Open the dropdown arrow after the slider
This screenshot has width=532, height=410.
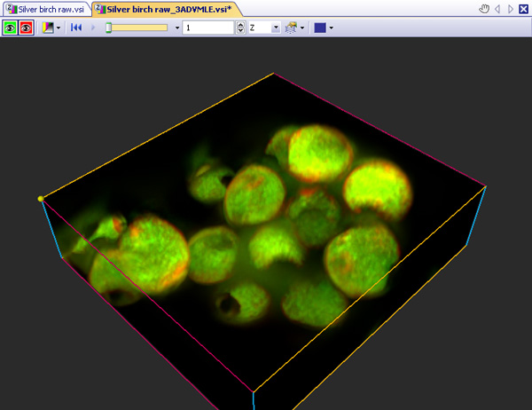click(x=177, y=28)
